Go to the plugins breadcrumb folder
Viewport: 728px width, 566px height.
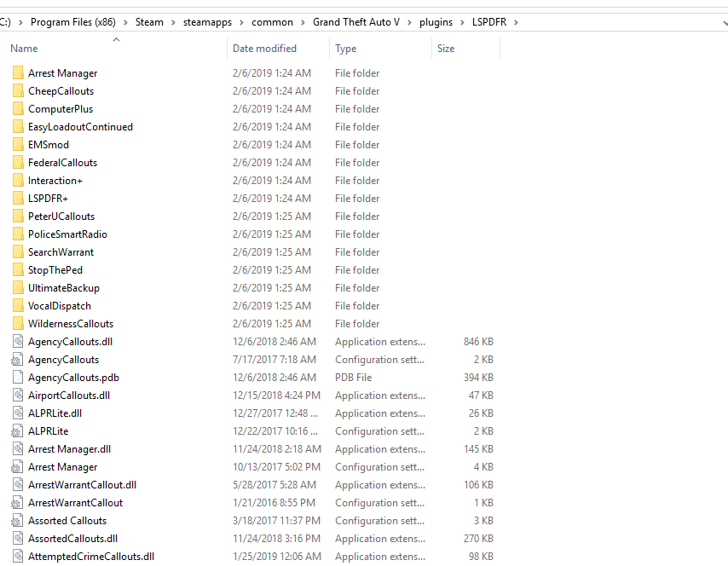(436, 22)
